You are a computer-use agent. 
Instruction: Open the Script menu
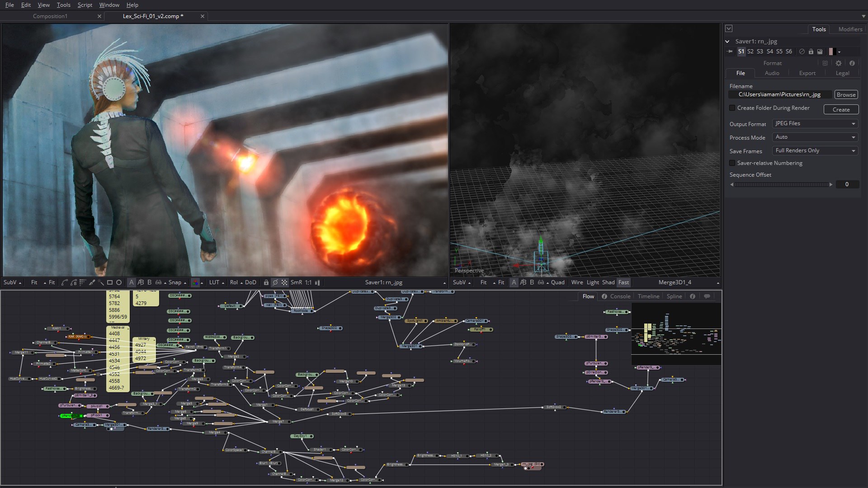[85, 5]
